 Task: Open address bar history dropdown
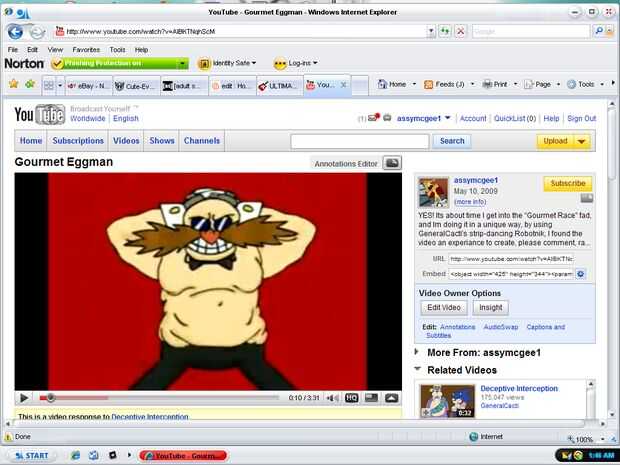(431, 31)
